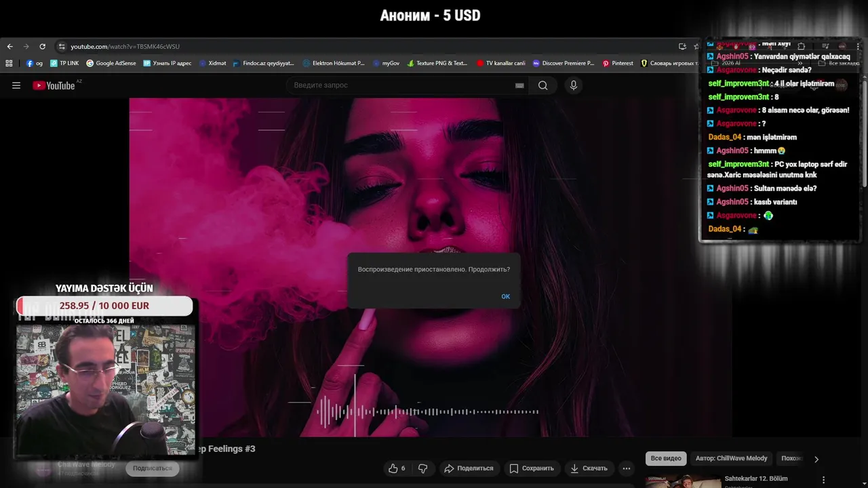868x488 pixels.
Task: Open the myGov bookmark
Action: [x=386, y=63]
